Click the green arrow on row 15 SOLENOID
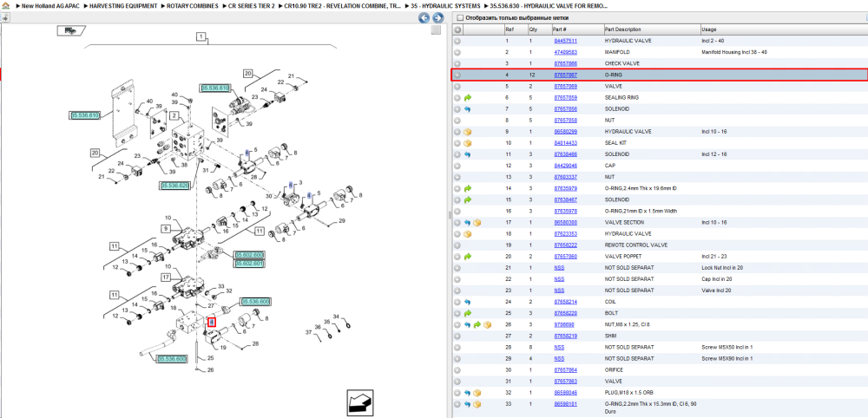This screenshot has width=868, height=418. (x=468, y=199)
